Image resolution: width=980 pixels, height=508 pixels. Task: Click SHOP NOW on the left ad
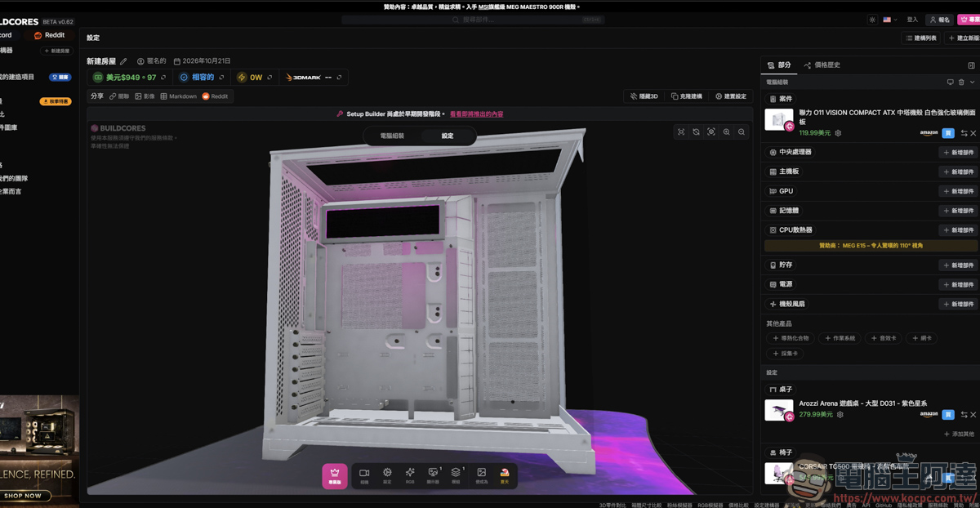coord(23,496)
